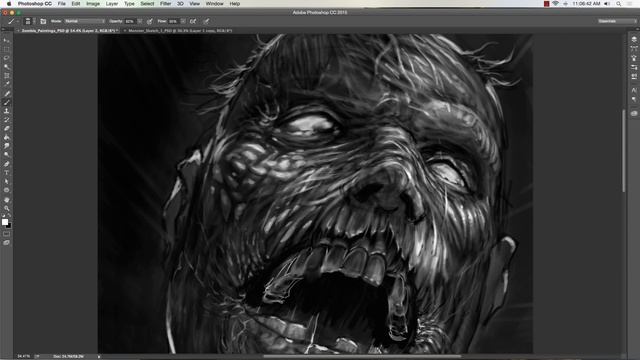Open the Layer menu
This screenshot has width=640, height=360.
tap(112, 4)
